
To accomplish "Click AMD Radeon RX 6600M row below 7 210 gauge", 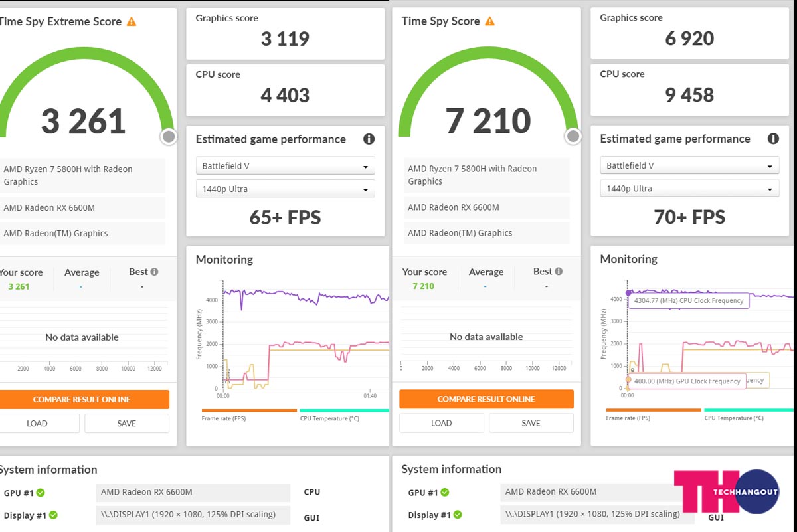I will pyautogui.click(x=486, y=207).
